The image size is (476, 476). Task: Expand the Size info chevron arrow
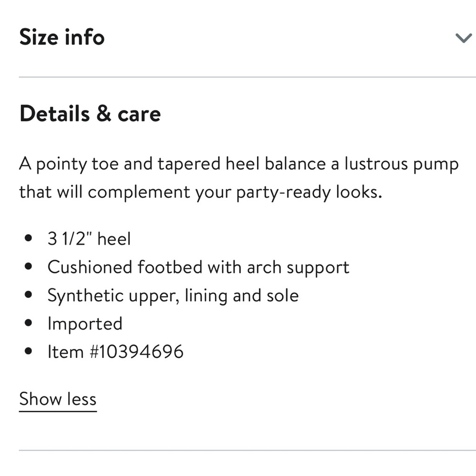[463, 38]
